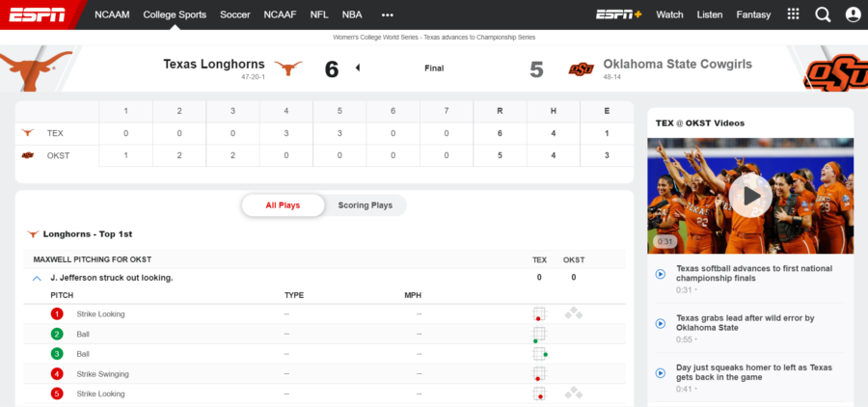Play 'Day just squeaks homer' video icon
The width and height of the screenshot is (868, 407).
(660, 372)
